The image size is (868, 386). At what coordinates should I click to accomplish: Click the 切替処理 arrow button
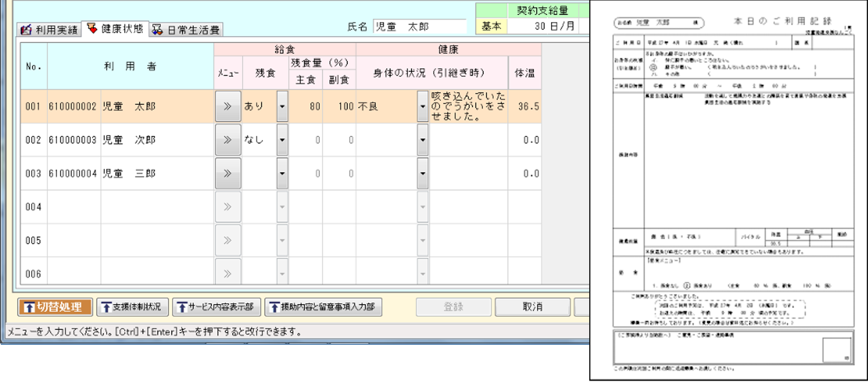pos(55,307)
